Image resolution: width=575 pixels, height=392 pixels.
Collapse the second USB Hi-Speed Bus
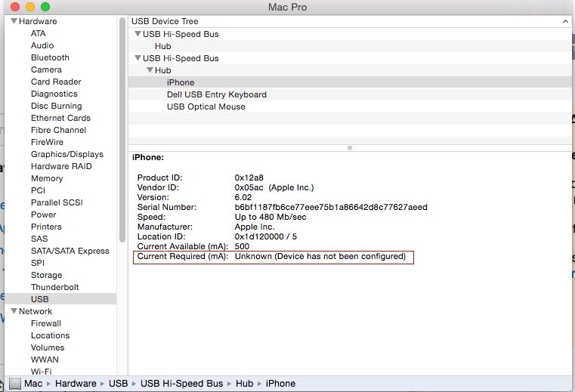click(x=138, y=58)
